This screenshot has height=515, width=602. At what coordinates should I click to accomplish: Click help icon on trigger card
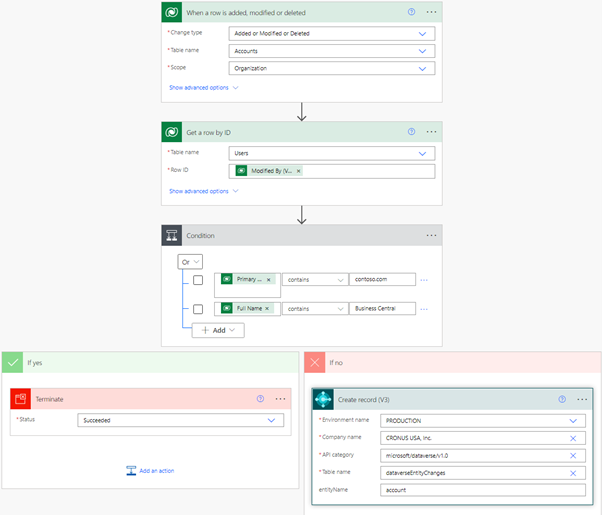pos(411,12)
